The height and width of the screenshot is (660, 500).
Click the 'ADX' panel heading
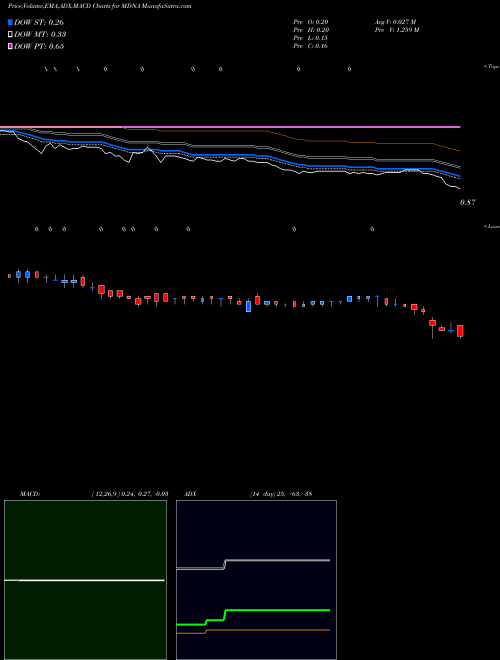tap(190, 494)
